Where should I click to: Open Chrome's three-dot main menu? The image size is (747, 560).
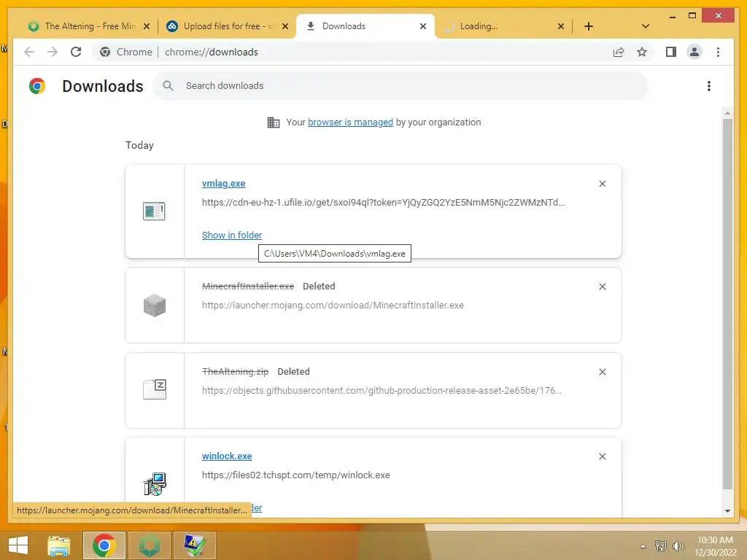click(718, 52)
